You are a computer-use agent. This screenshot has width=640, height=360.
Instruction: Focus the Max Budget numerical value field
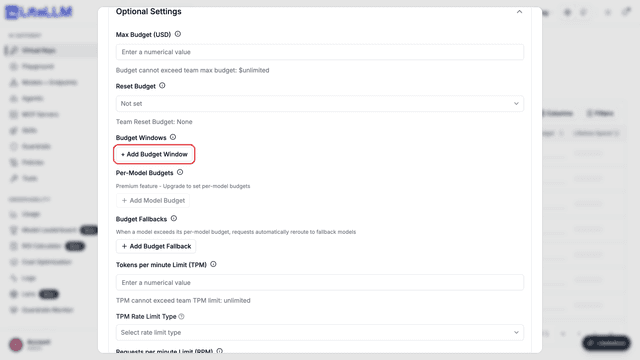point(320,52)
